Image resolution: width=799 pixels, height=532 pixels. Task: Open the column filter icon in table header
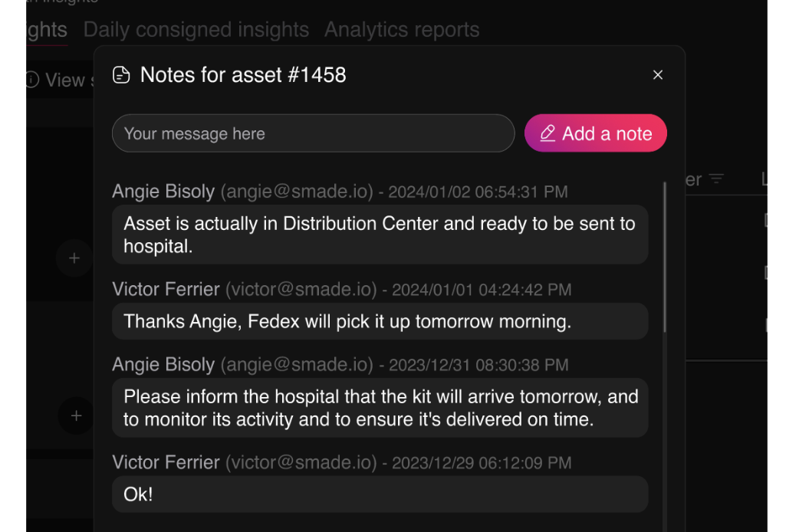(x=716, y=179)
